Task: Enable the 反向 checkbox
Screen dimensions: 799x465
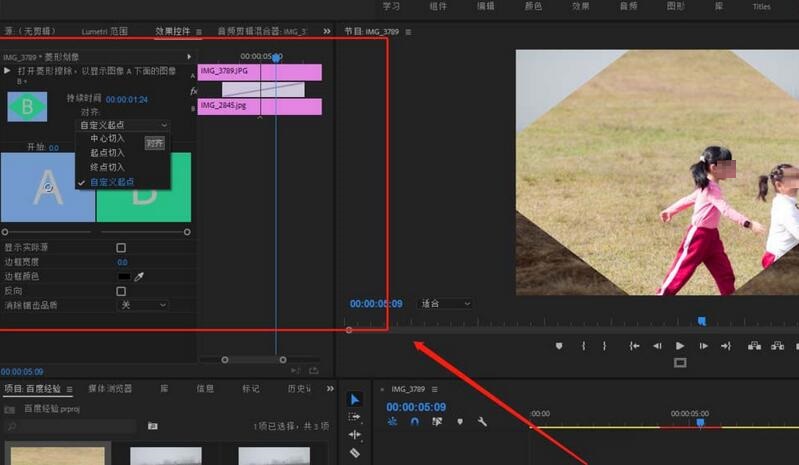Action: point(121,291)
